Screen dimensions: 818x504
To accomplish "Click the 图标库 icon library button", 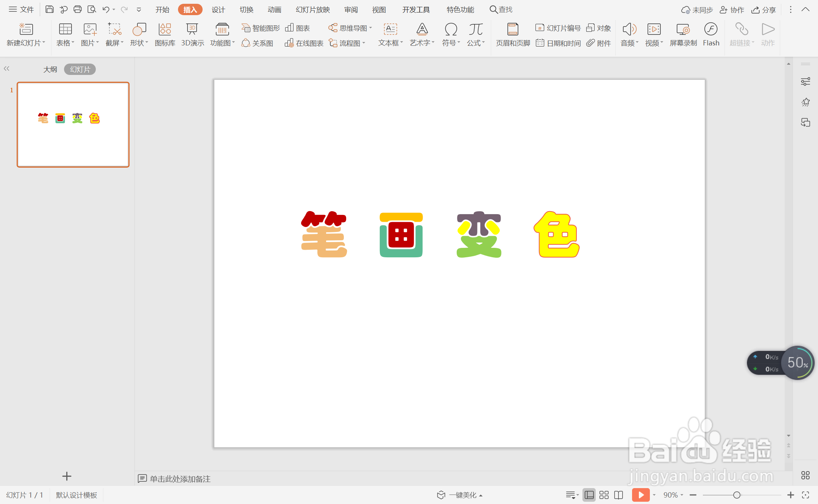I will click(165, 34).
